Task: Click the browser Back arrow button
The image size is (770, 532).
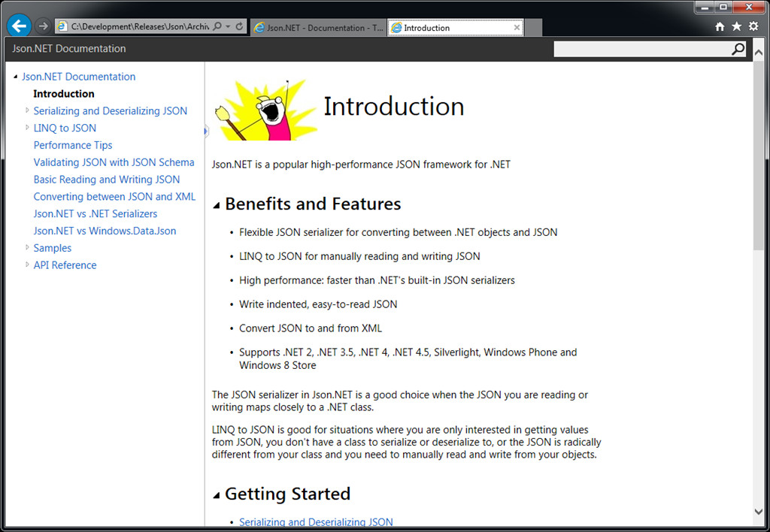Action: (19, 26)
